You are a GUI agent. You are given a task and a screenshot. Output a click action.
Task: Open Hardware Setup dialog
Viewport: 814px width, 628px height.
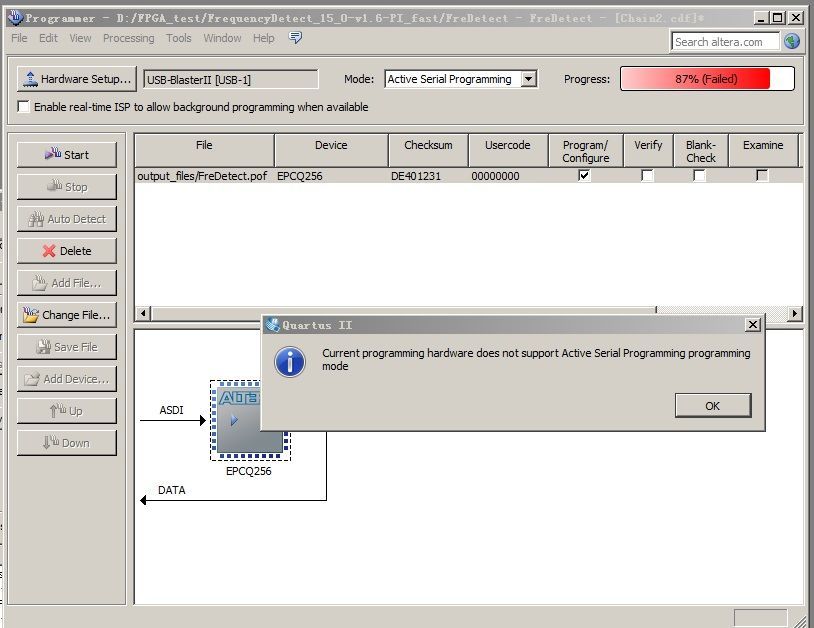[x=77, y=79]
